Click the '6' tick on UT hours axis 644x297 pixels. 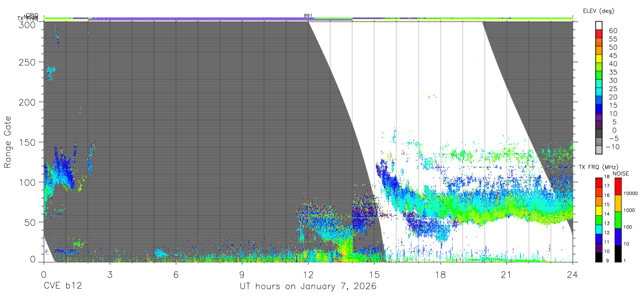pos(176,274)
